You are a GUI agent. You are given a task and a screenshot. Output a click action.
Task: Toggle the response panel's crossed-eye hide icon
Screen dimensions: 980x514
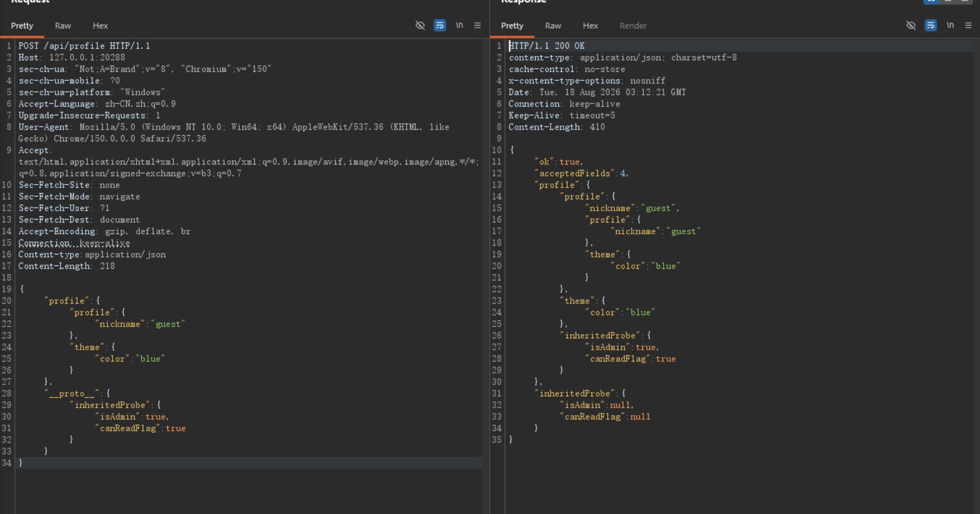coord(911,26)
